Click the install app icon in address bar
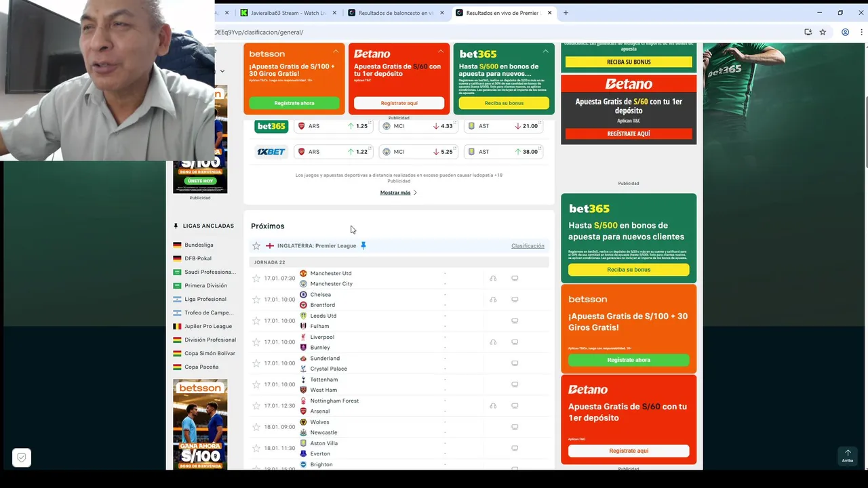The width and height of the screenshot is (868, 488). [x=808, y=32]
